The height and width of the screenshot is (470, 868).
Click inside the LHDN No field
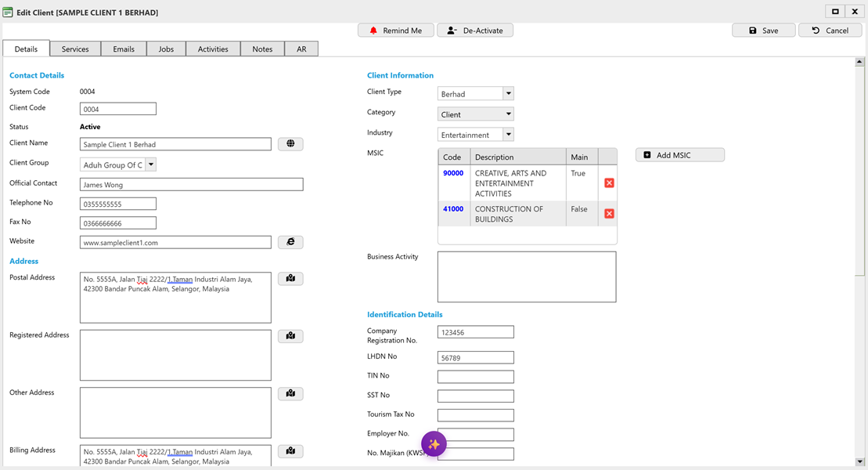(x=475, y=356)
